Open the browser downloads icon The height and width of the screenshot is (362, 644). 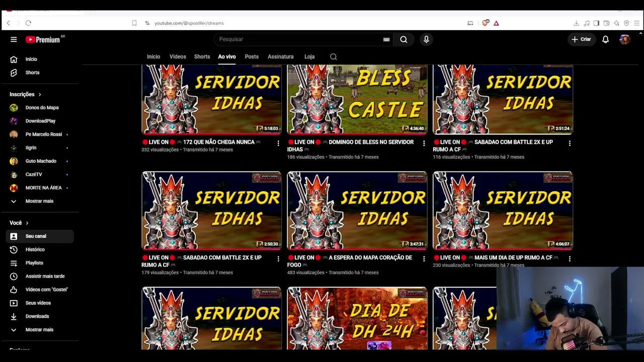click(x=576, y=23)
